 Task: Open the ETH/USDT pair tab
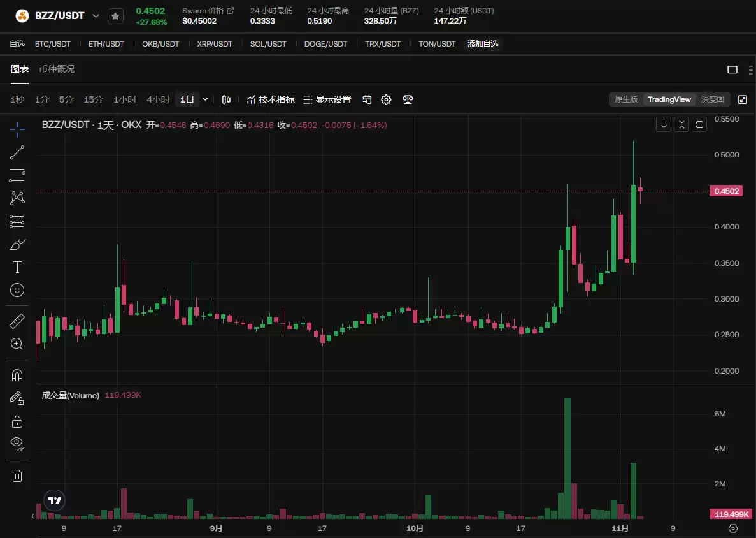click(x=106, y=44)
